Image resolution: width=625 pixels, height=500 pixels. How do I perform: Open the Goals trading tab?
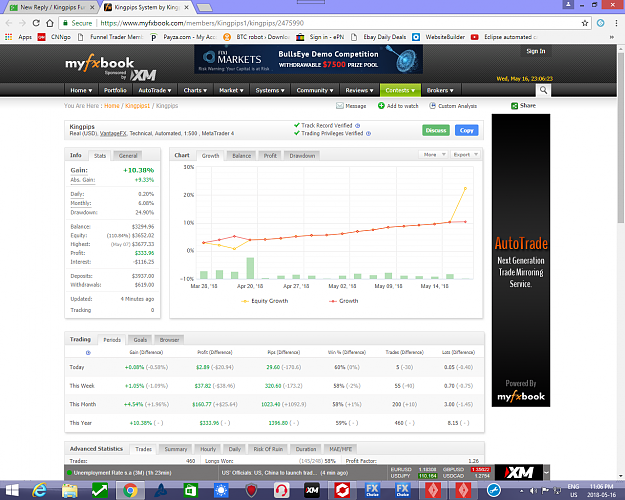point(140,340)
